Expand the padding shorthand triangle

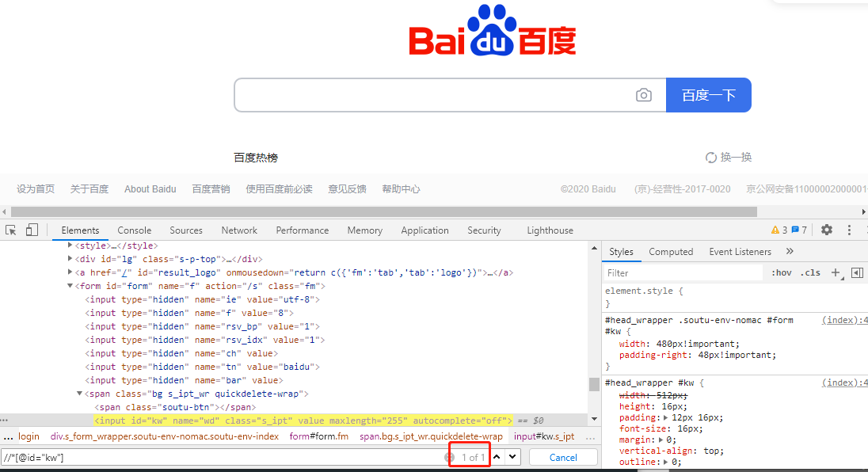666,418
